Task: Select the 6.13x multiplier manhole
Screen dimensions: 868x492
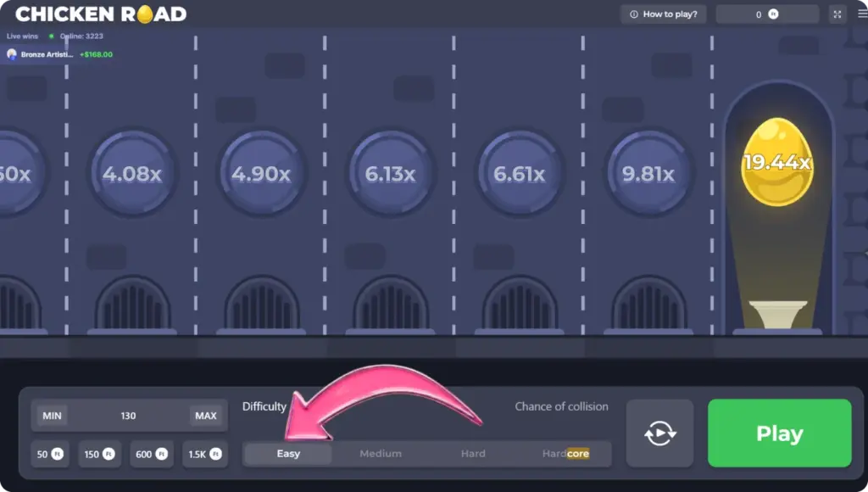Action: [x=390, y=173]
